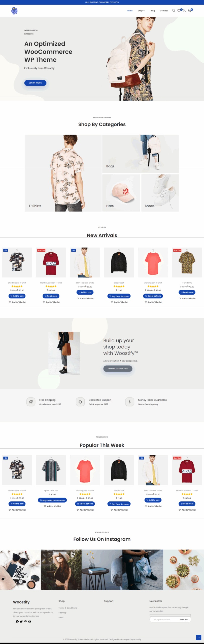Click the Learn More button
This screenshot has width=204, height=644.
(x=35, y=83)
